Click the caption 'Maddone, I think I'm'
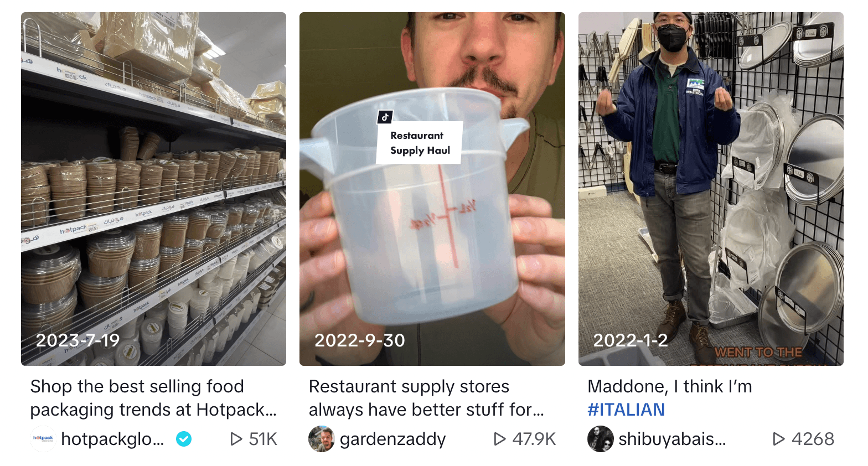Image resolution: width=868 pixels, height=466 pixels. (x=670, y=386)
